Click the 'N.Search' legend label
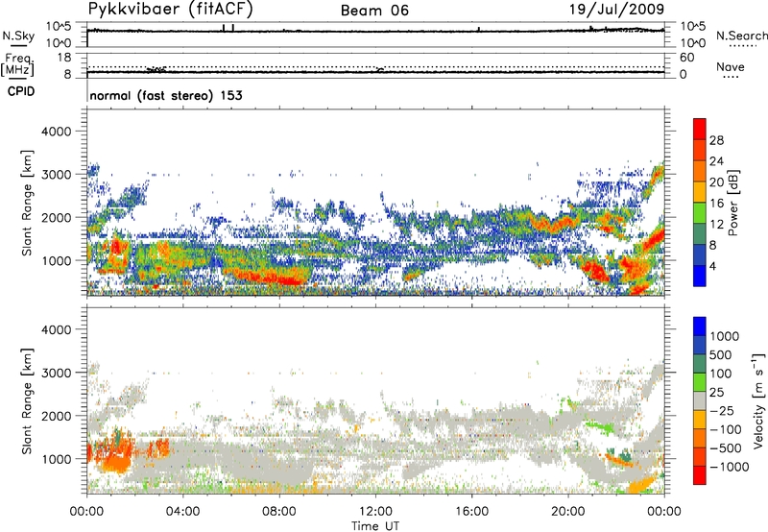 (x=741, y=36)
